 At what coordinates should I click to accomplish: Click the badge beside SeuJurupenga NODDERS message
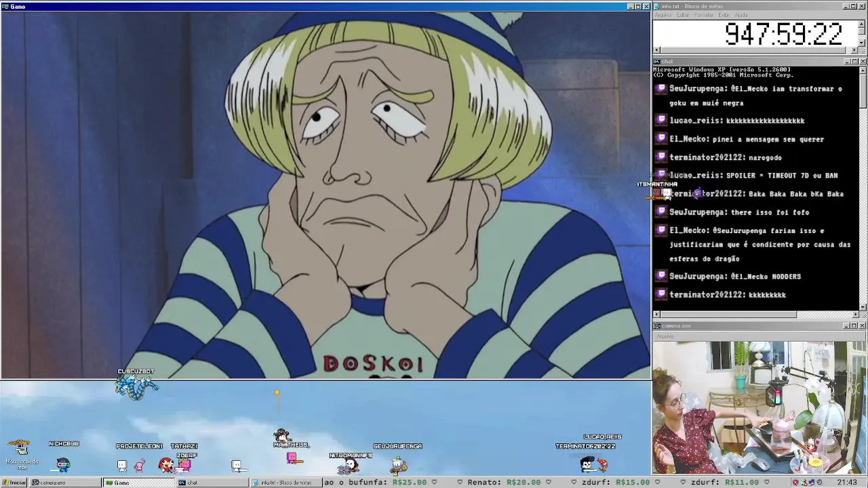(x=662, y=276)
